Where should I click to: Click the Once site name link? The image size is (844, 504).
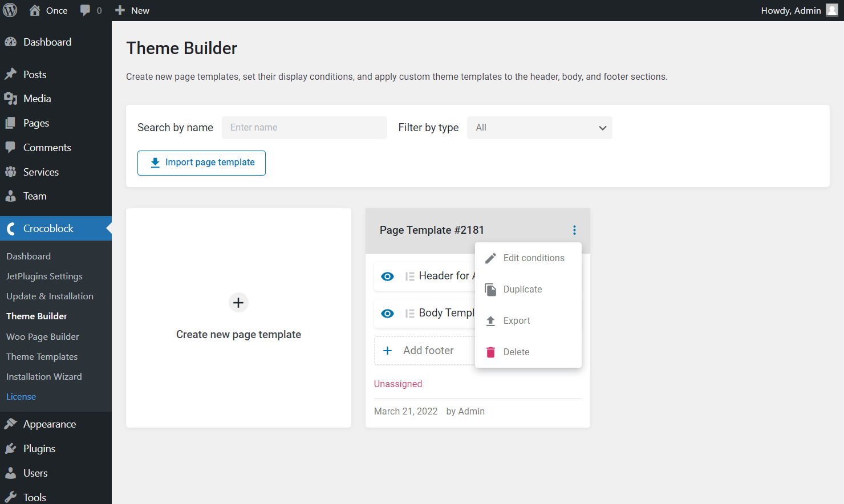[x=56, y=10]
